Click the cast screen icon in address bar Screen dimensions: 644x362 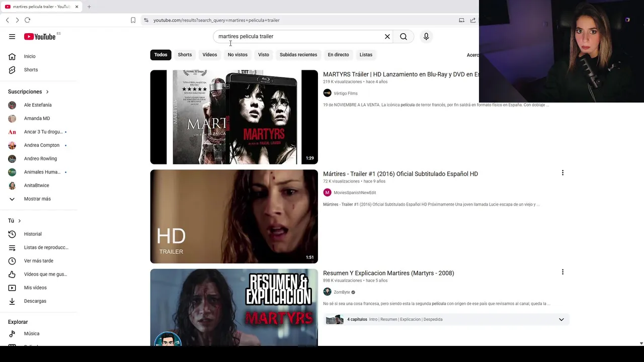click(461, 20)
